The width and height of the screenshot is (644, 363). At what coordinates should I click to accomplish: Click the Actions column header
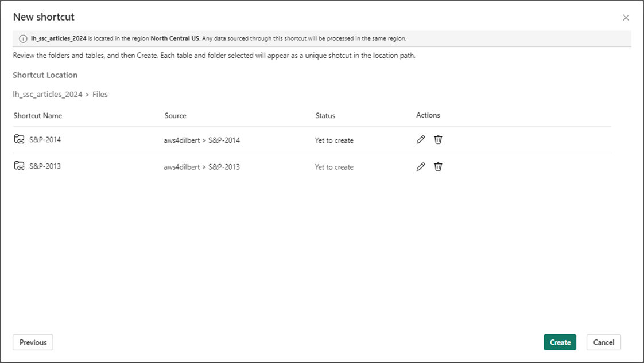click(x=428, y=115)
